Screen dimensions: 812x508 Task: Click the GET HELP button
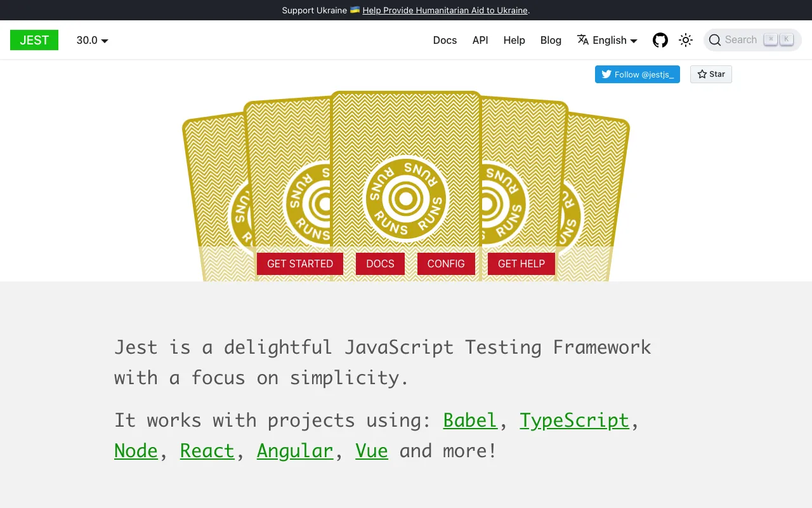pyautogui.click(x=521, y=264)
